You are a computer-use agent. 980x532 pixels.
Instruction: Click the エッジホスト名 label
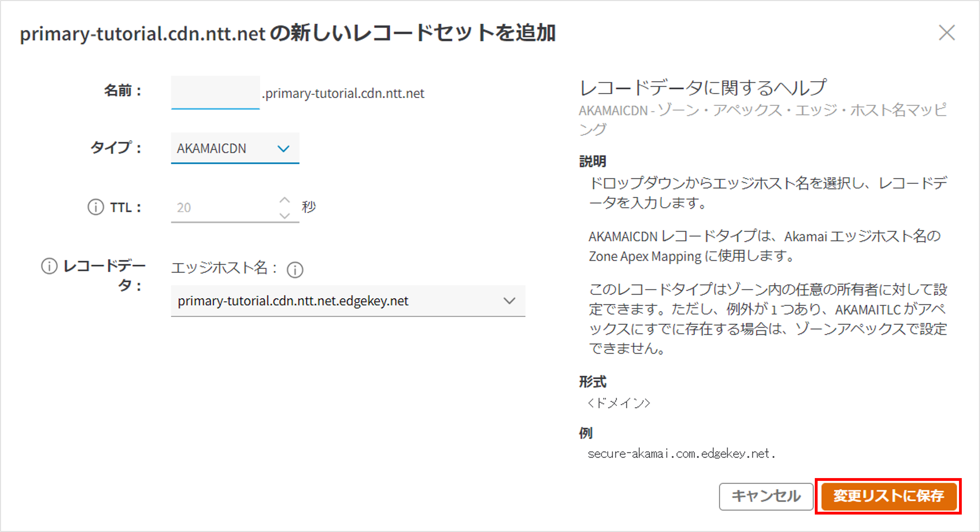tap(224, 268)
